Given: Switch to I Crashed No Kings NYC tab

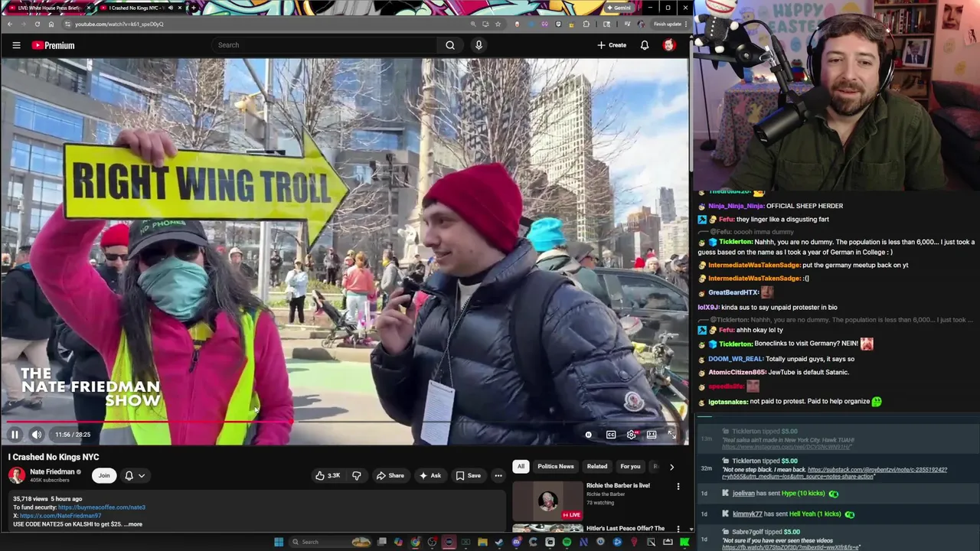Looking at the screenshot, I should tap(140, 8).
